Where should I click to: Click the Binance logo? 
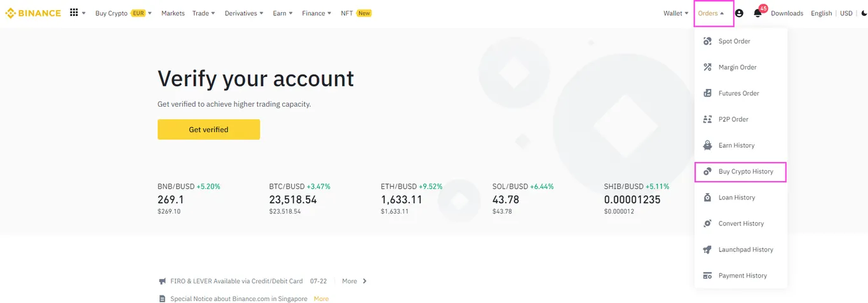33,13
